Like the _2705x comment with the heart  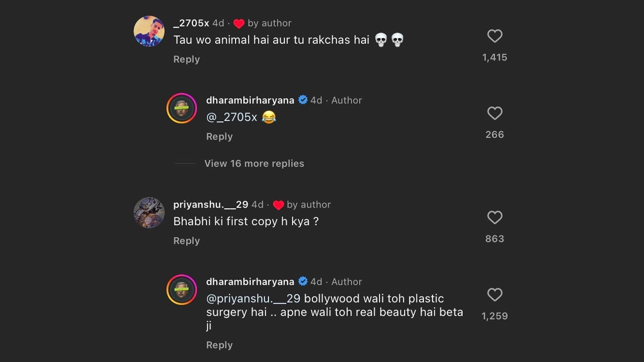[x=494, y=36]
